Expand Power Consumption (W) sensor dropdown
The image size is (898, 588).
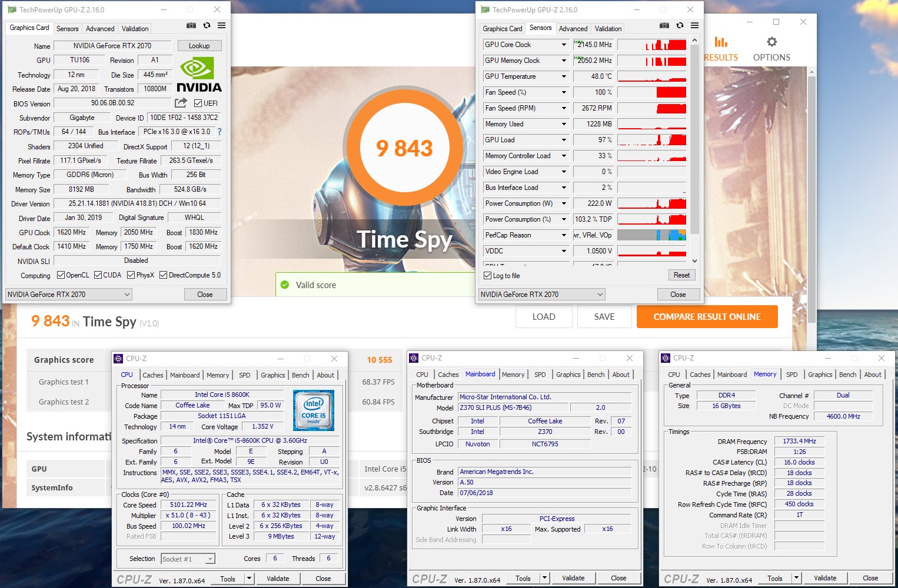coord(564,203)
